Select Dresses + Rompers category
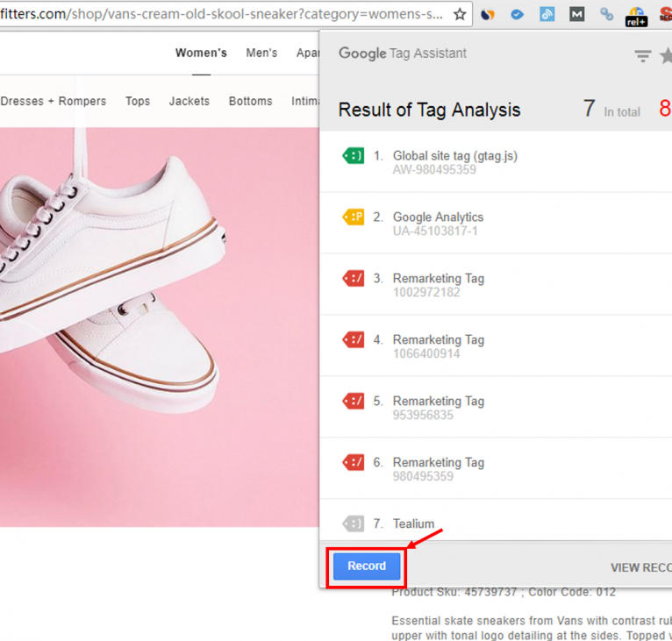Viewport: 672px width, 641px height. click(x=54, y=101)
